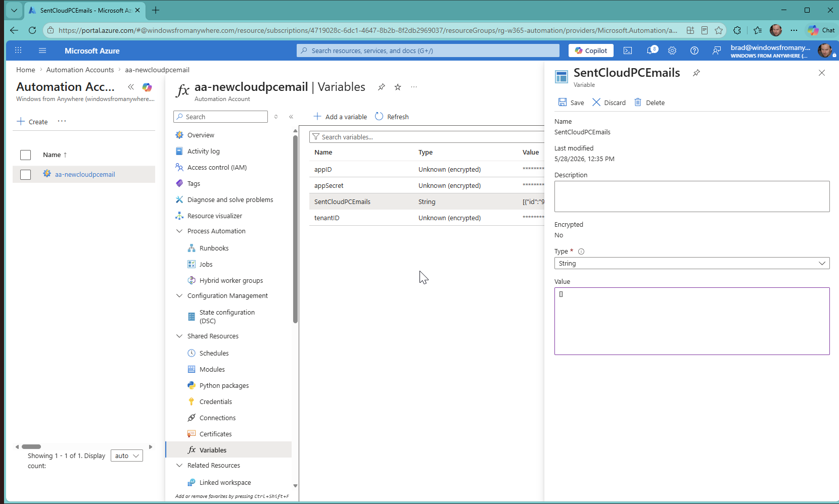Screen dimensions: 839x504
Task: Open Hybrid worker groups
Action: click(231, 280)
